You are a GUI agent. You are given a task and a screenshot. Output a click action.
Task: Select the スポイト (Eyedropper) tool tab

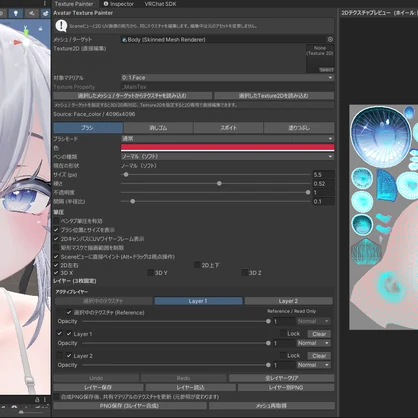point(228,128)
